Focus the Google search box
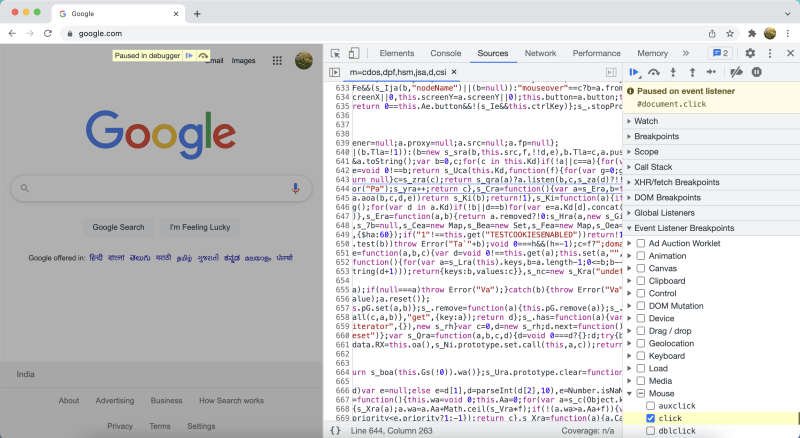 161,188
